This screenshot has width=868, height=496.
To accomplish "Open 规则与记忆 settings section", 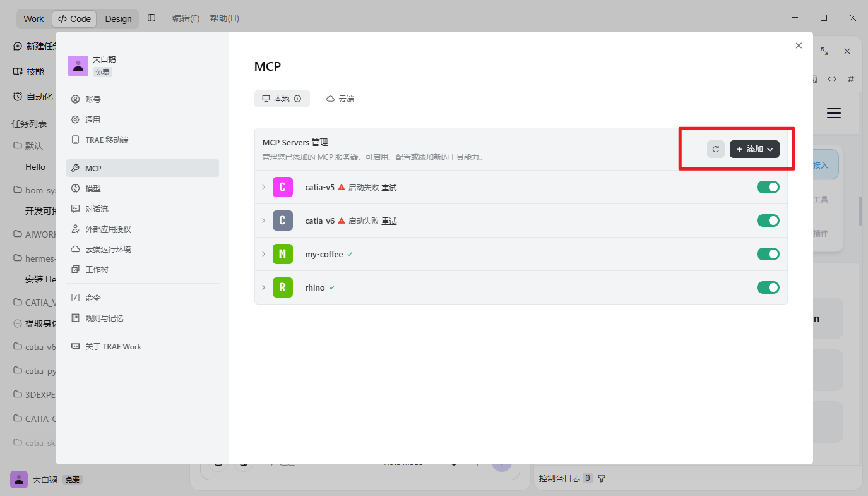I will click(x=142, y=318).
